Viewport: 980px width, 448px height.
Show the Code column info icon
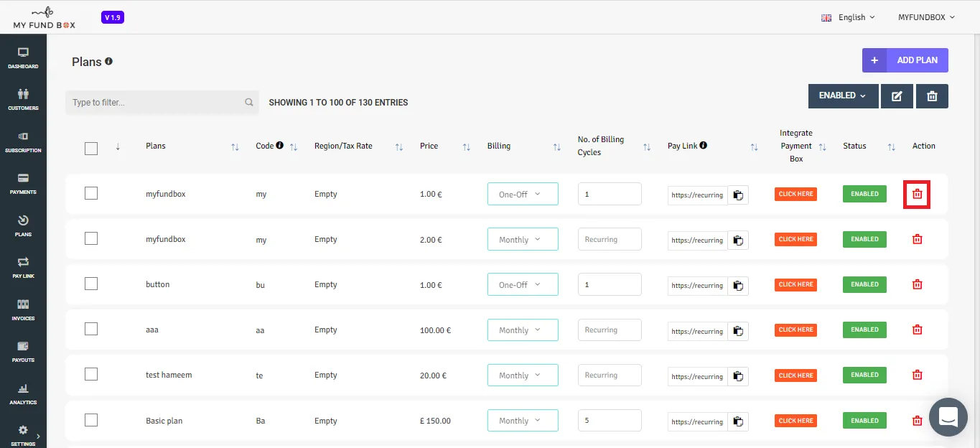[x=279, y=145]
